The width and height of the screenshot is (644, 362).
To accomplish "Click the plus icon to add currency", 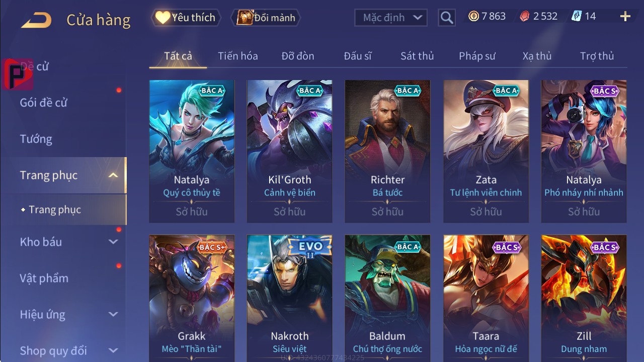I will pos(625,17).
